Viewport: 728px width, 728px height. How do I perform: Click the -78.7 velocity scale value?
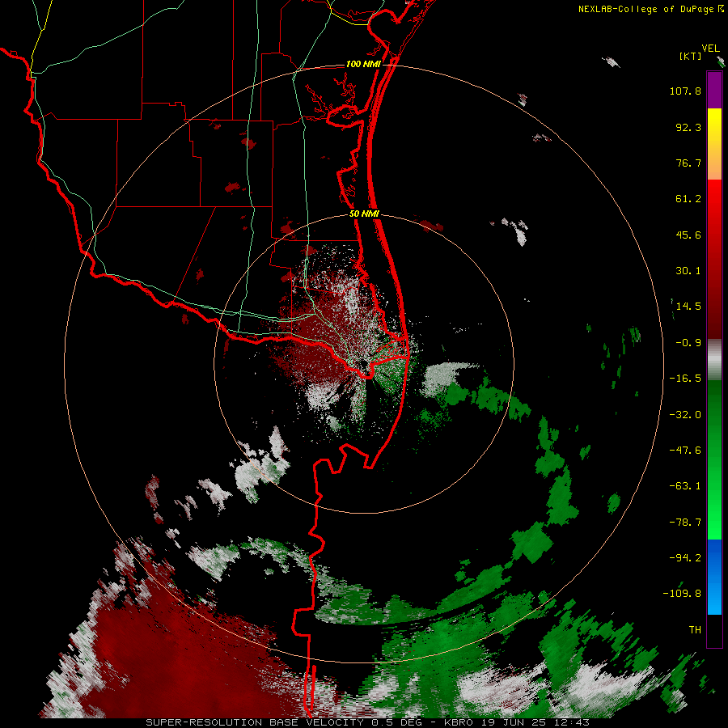coord(685,523)
